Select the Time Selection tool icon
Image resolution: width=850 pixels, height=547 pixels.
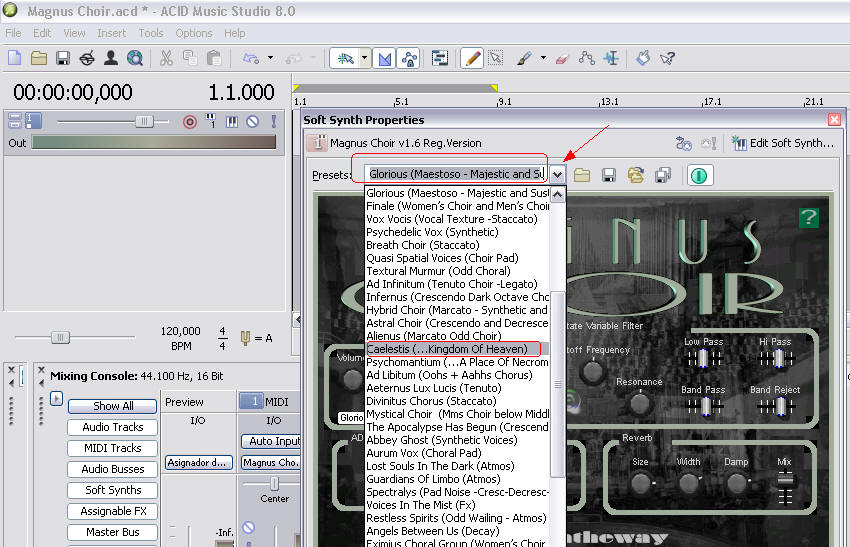611,57
